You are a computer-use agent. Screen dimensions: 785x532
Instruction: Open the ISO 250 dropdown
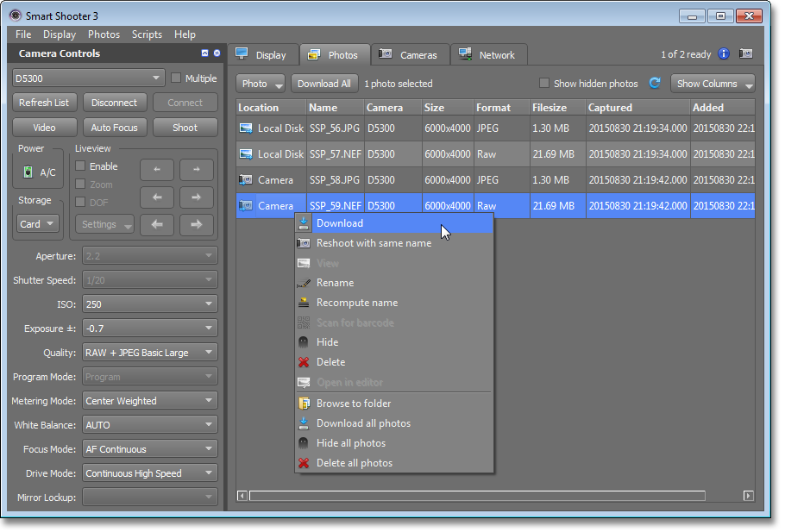[x=149, y=304]
